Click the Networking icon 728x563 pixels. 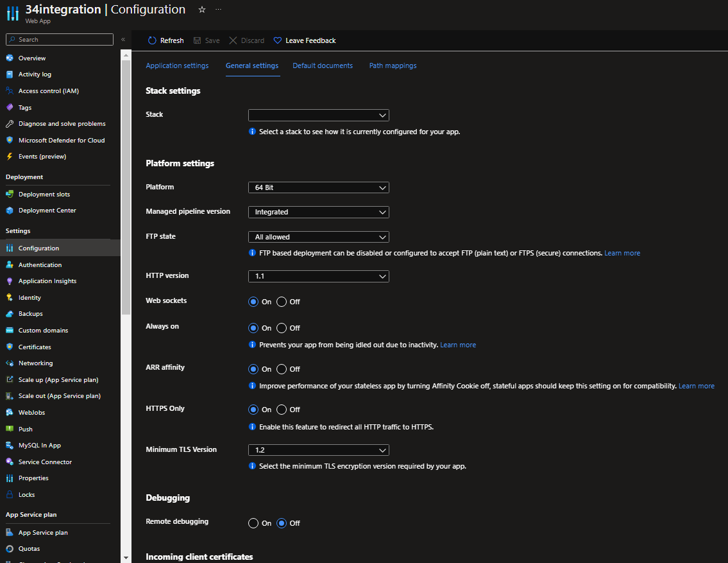pos(9,363)
